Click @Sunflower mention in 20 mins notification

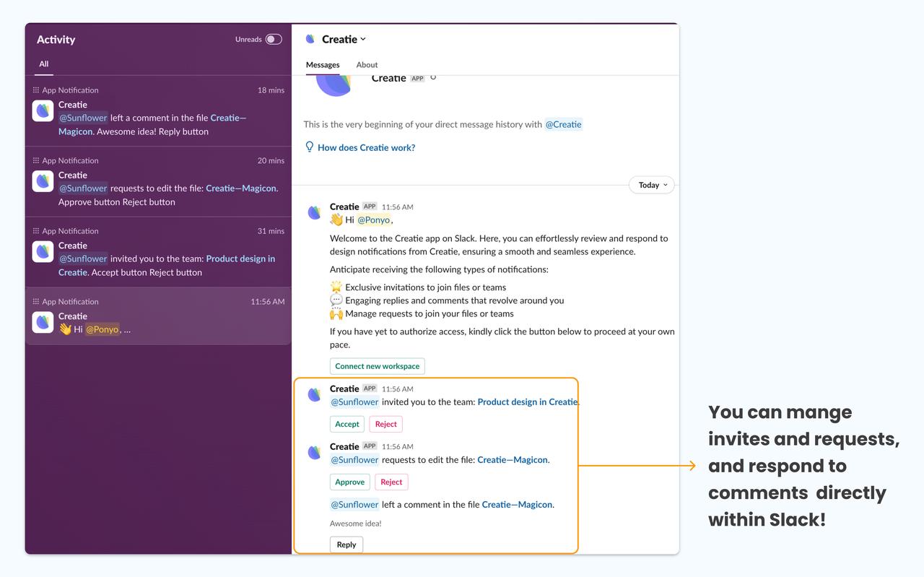(x=83, y=188)
